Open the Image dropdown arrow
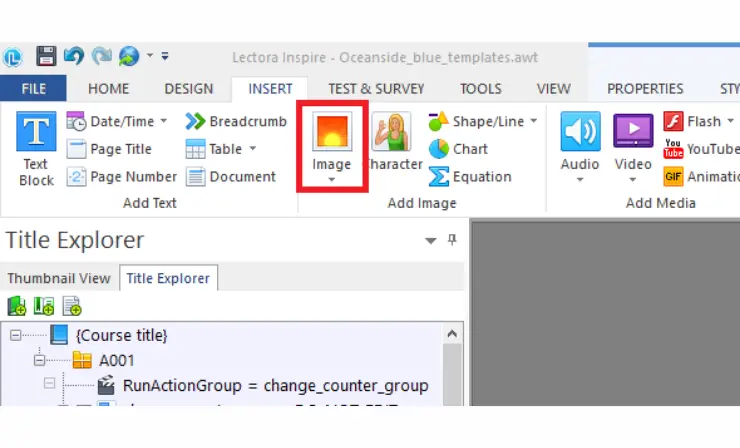 coord(332,180)
